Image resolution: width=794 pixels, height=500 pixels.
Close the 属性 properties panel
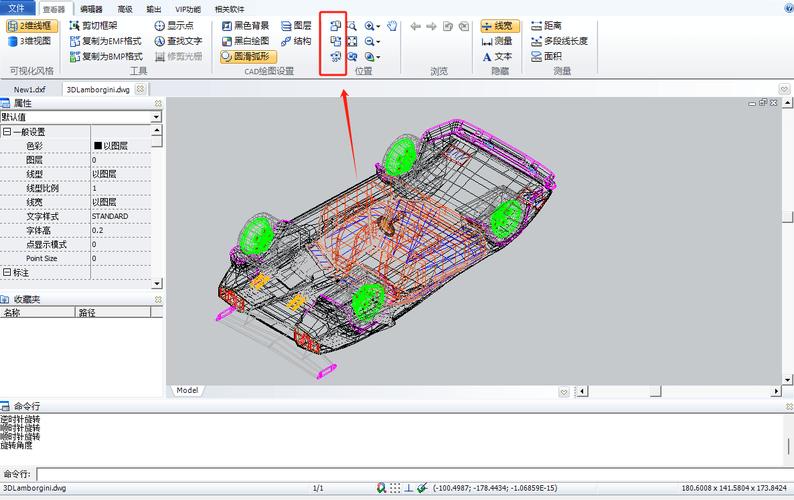[x=158, y=103]
